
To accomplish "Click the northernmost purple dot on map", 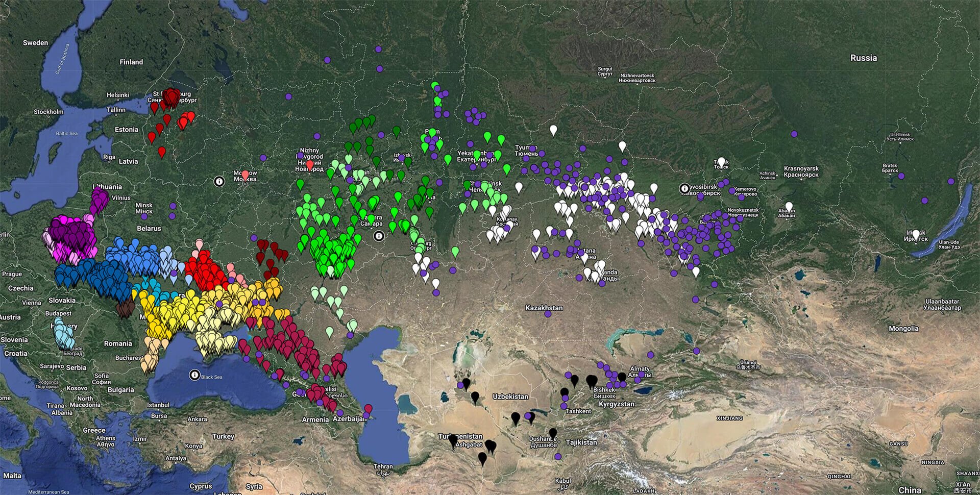I will 378,49.
